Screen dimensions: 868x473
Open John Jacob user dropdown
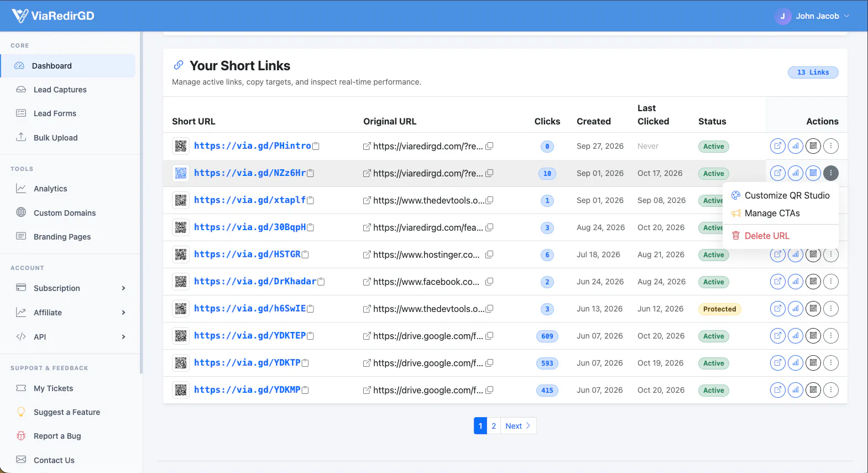click(812, 16)
